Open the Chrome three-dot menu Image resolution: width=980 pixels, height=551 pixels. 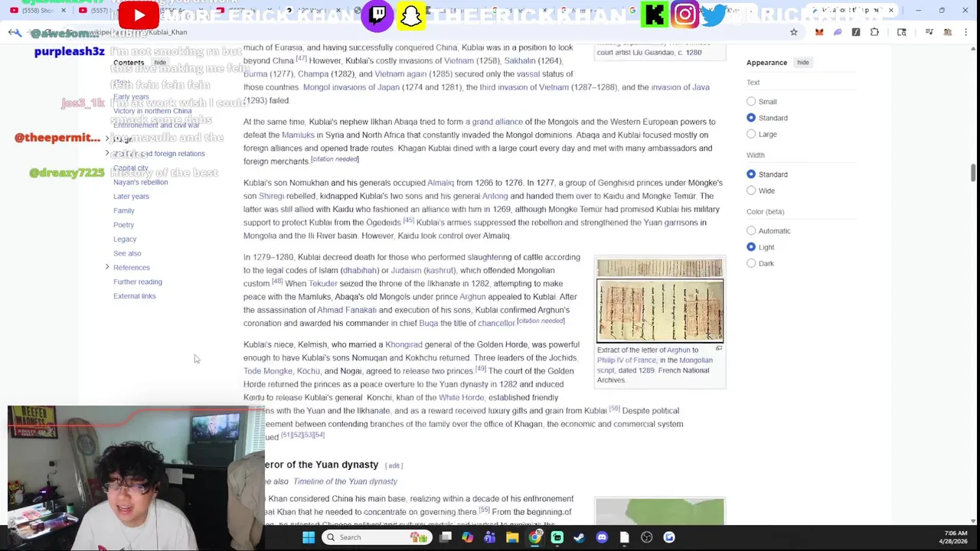[x=965, y=32]
